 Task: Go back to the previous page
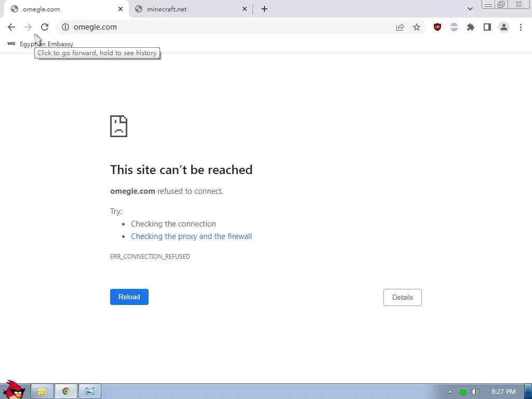point(11,27)
